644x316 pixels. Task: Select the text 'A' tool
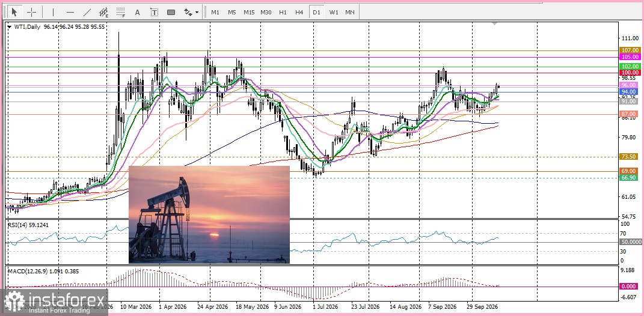(x=138, y=12)
